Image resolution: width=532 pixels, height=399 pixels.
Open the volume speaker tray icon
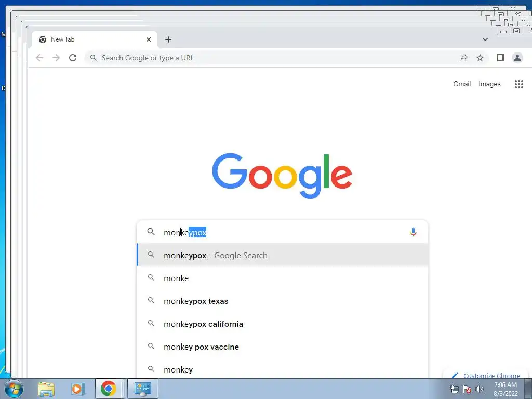pos(480,389)
